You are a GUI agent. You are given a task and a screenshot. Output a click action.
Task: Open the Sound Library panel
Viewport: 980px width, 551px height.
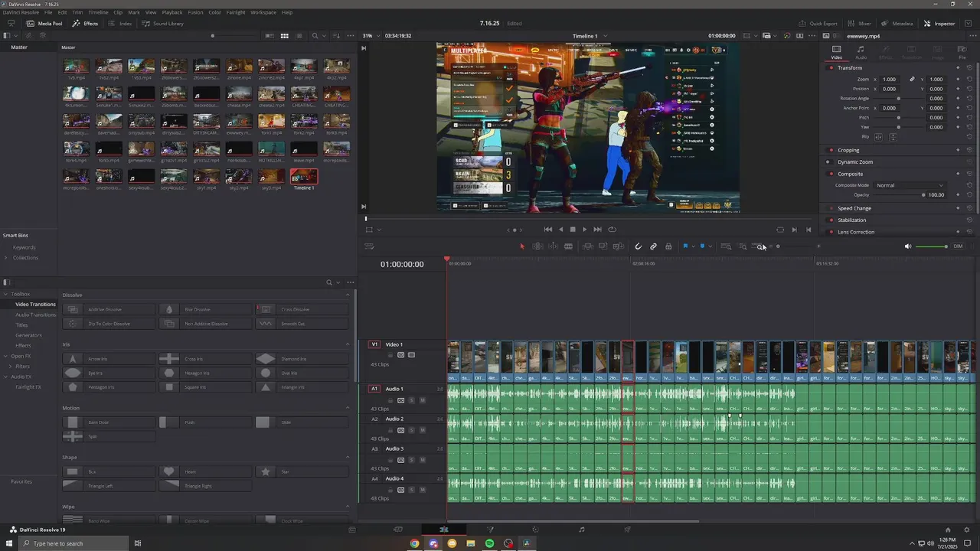pos(162,24)
